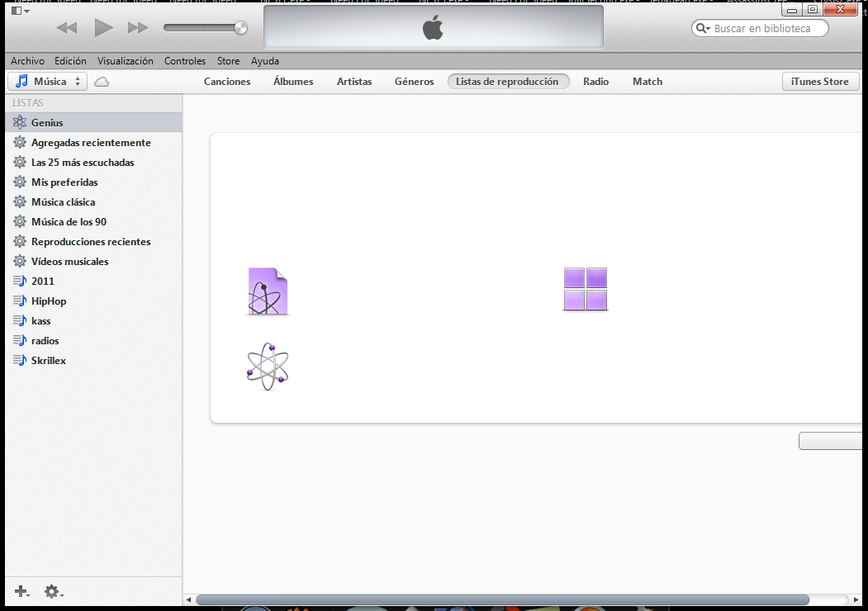This screenshot has width=868, height=611.
Task: Click the partially visible button below Genius panel
Action: tap(830, 441)
